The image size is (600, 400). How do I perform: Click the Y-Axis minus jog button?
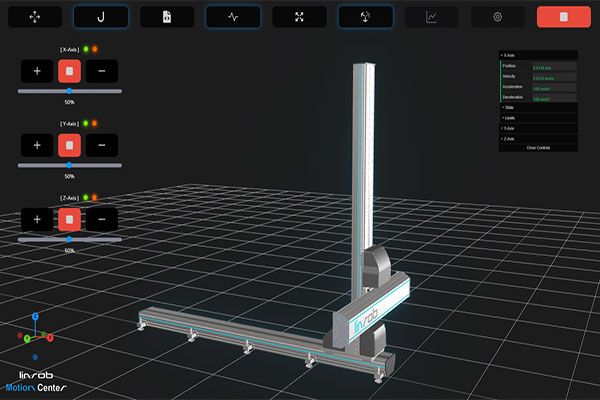102,145
